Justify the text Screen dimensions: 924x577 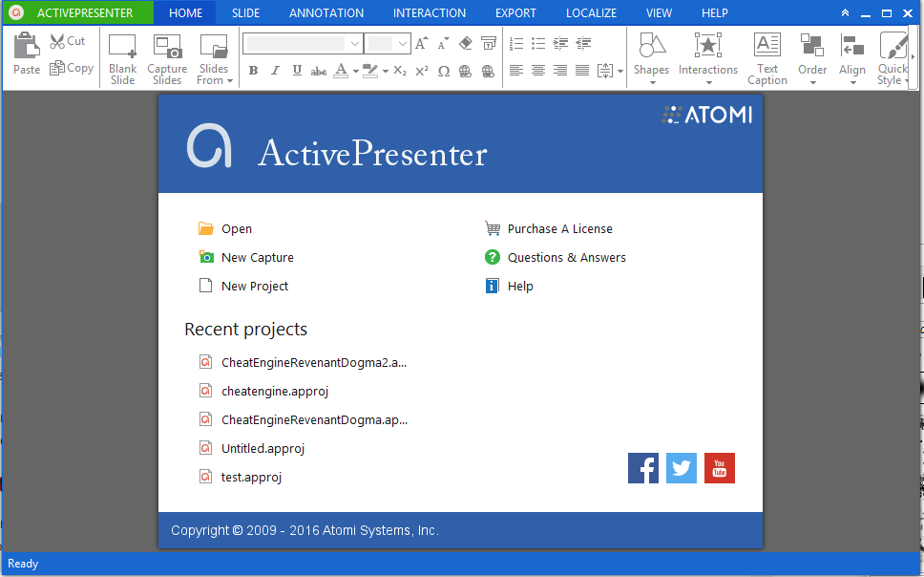(582, 71)
